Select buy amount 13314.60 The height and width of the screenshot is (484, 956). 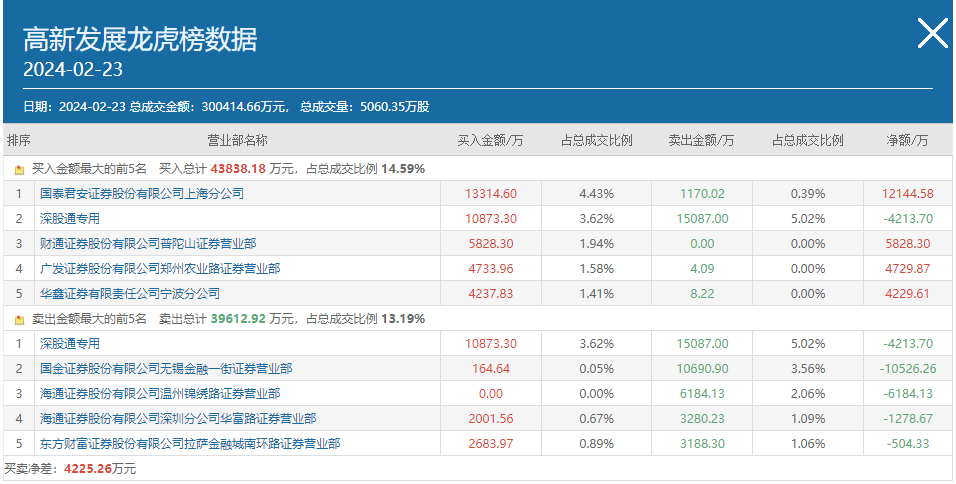tap(491, 194)
